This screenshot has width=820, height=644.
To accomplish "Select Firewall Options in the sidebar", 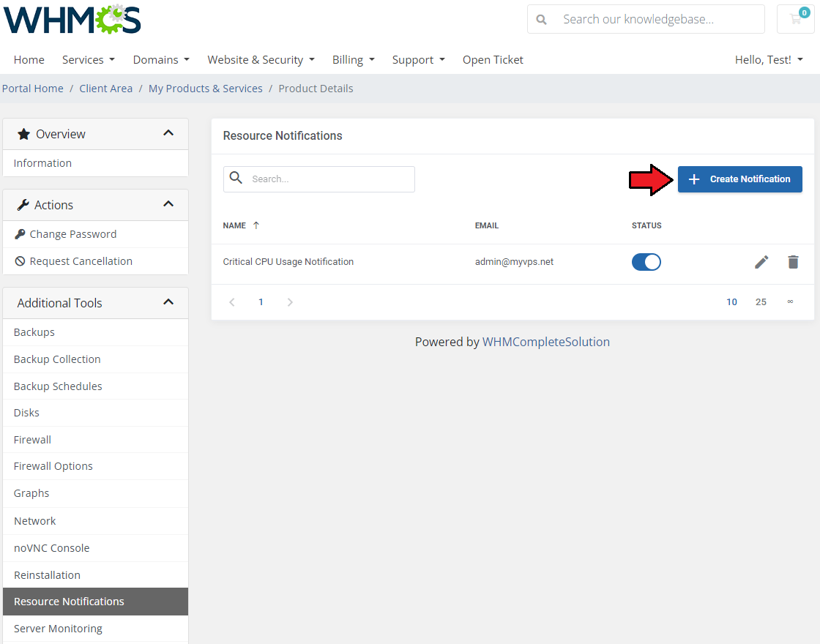I will (x=53, y=466).
